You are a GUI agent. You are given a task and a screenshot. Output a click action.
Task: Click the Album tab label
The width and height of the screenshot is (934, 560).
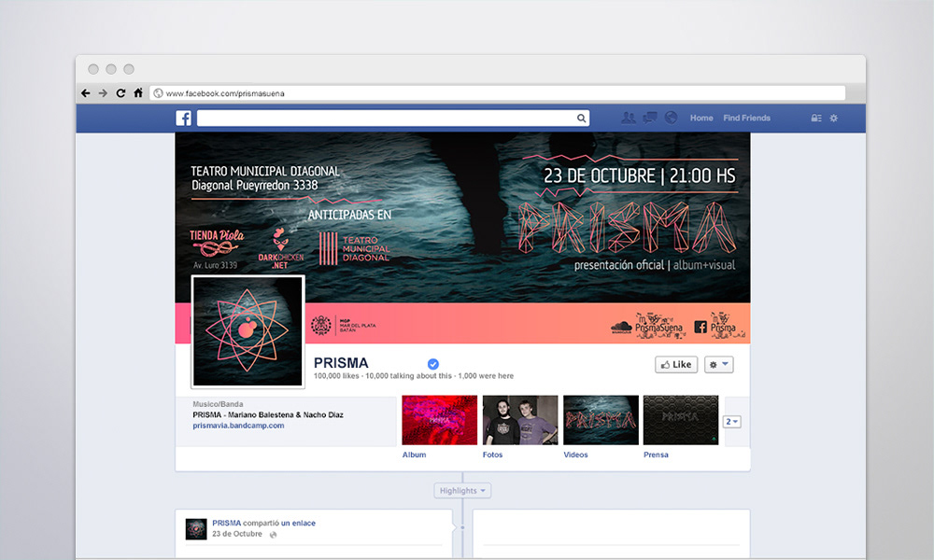[x=414, y=455]
